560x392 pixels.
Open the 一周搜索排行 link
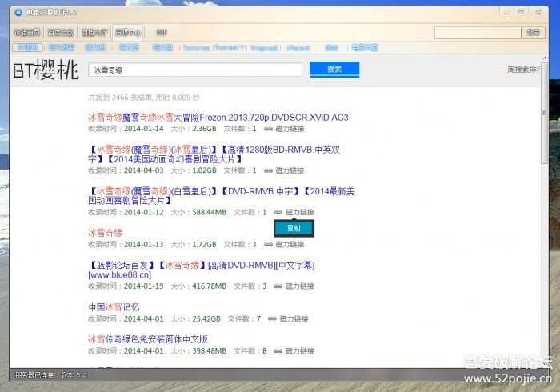[x=520, y=70]
